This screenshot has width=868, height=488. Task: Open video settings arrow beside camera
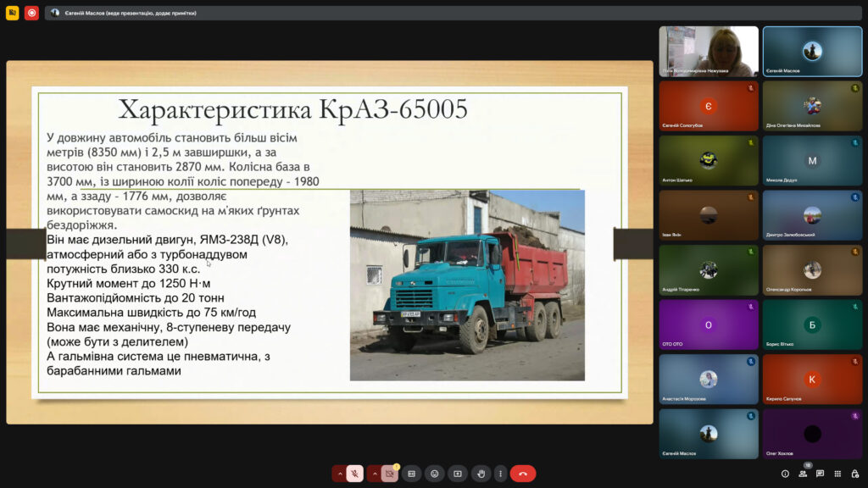point(375,474)
